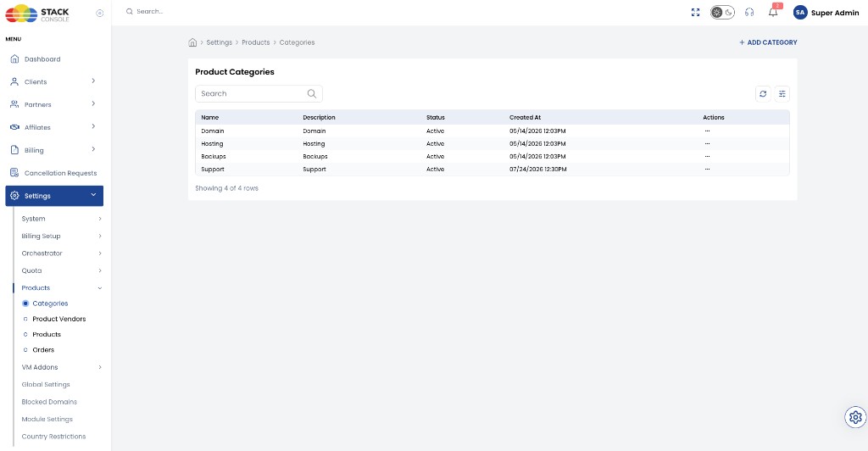
Task: Sort table by Description column header
Action: click(x=319, y=117)
